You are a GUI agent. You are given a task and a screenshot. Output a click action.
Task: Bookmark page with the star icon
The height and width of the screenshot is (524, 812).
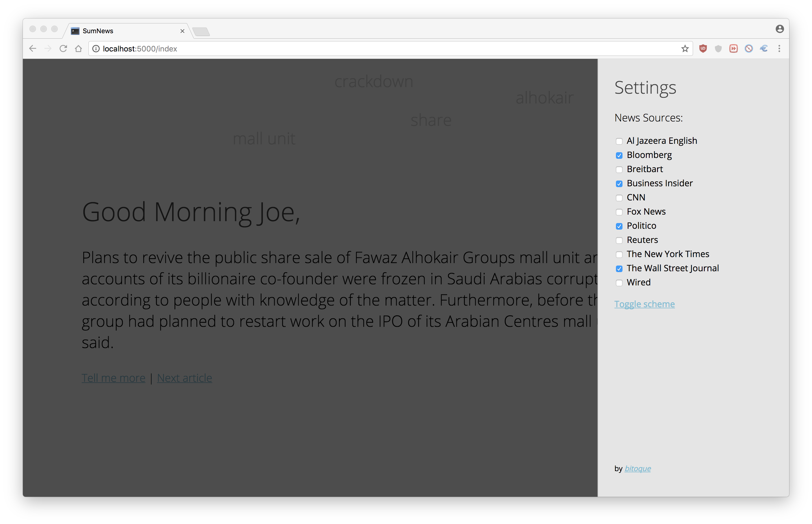pyautogui.click(x=685, y=49)
